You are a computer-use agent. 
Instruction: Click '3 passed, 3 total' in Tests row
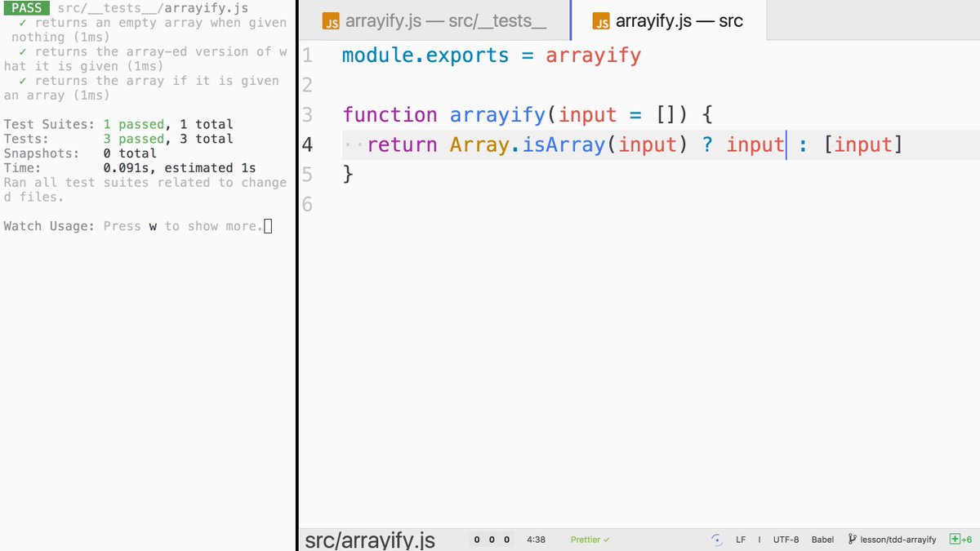(x=168, y=139)
